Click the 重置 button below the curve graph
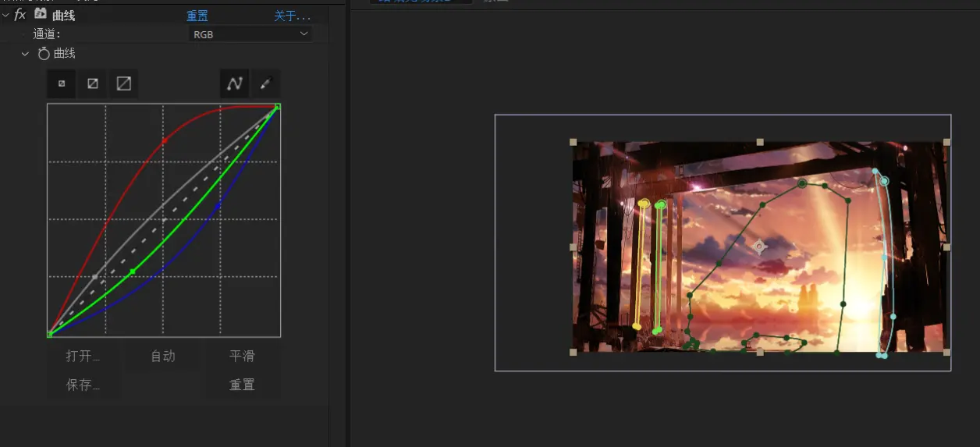Viewport: 980px width, 447px height. (x=242, y=385)
